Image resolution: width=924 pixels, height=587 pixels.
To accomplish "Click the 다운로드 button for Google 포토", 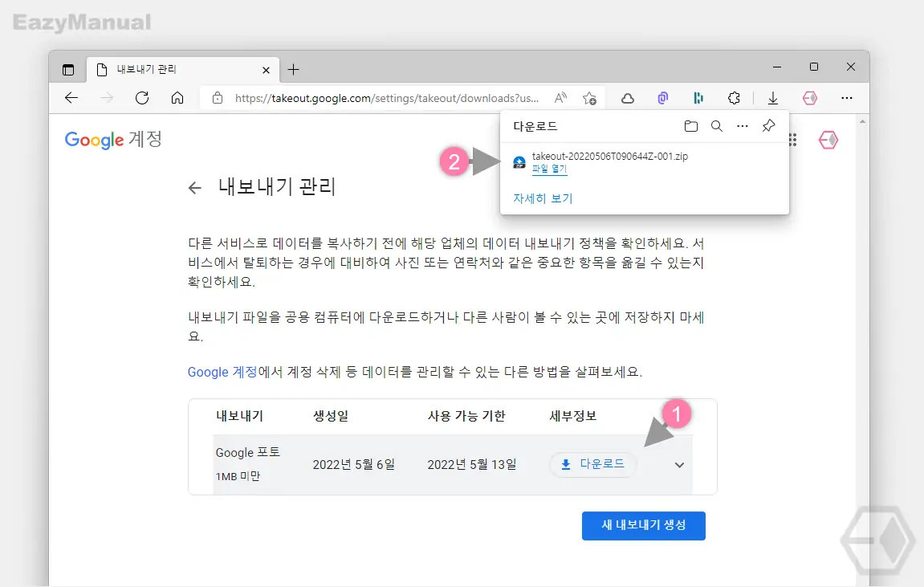I will click(x=593, y=464).
